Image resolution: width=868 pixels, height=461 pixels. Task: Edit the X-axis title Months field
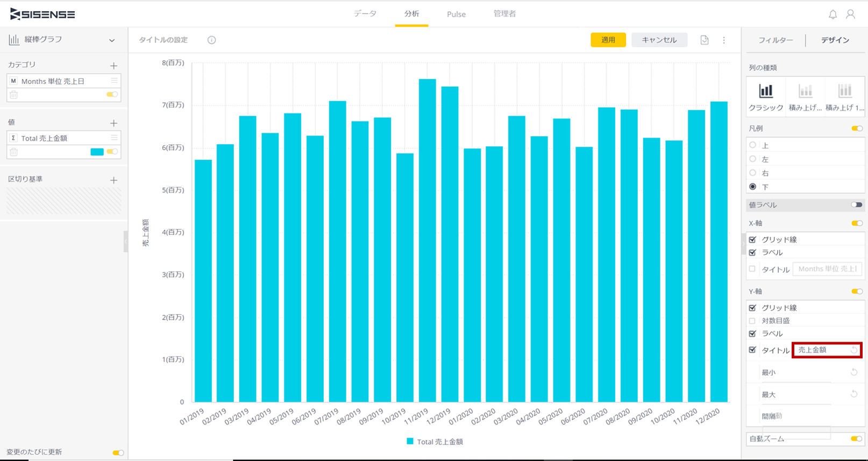coord(828,269)
